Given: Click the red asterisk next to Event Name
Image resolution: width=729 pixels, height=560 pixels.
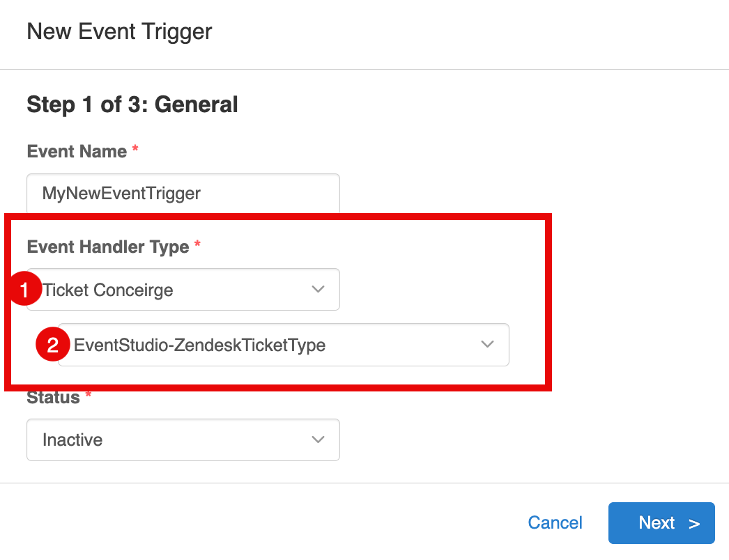Looking at the screenshot, I should click(135, 148).
